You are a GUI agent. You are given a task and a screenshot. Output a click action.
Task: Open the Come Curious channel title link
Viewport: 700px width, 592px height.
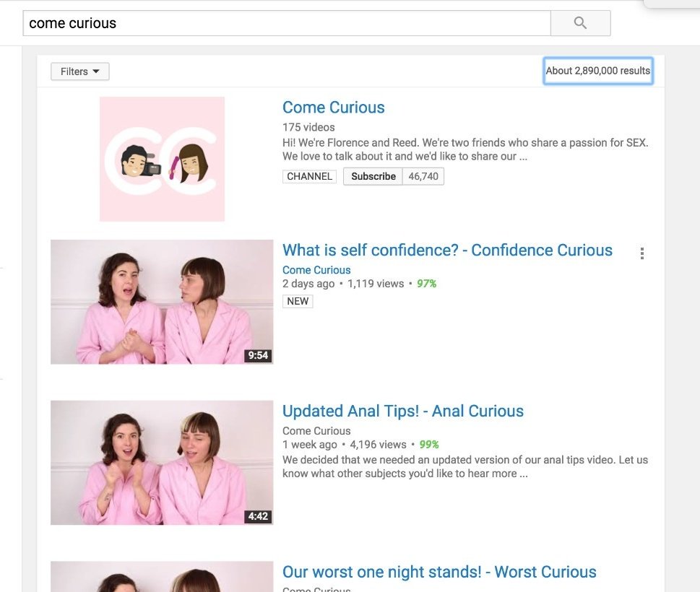(334, 108)
